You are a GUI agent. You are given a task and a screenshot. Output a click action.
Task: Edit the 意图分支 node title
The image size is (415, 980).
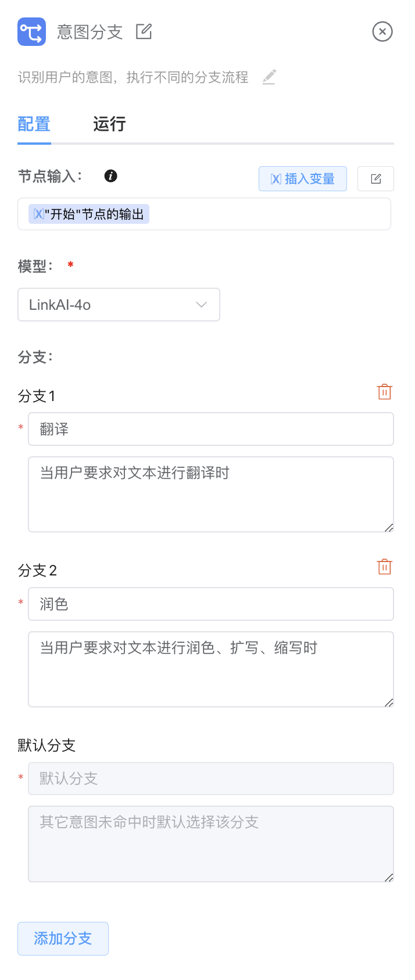click(144, 31)
